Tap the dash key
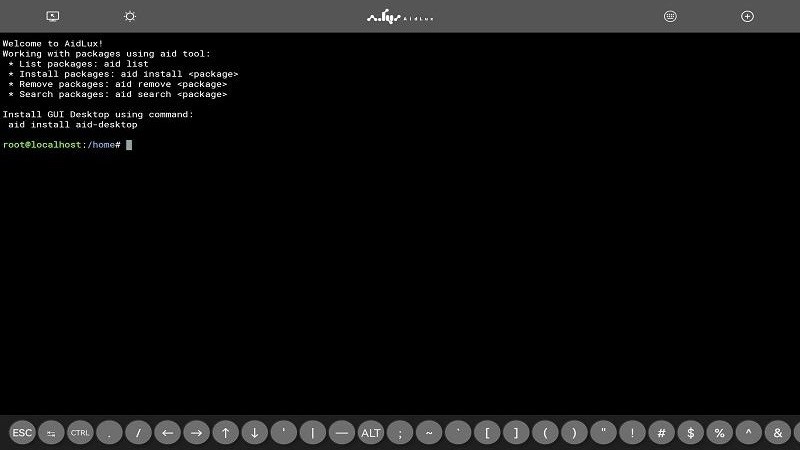800x450 pixels. point(342,433)
